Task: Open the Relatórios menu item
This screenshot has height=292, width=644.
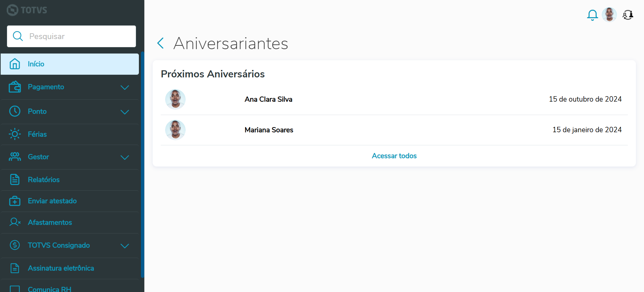Action: pos(70,180)
